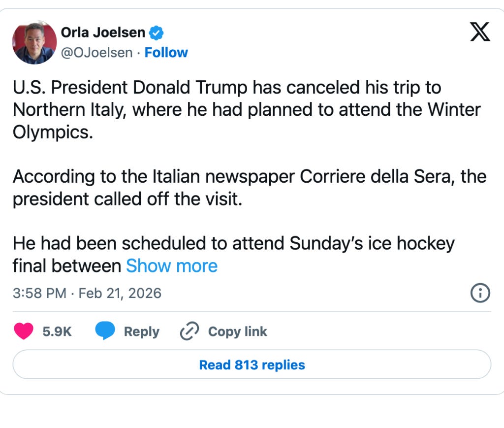The height and width of the screenshot is (428, 504).
Task: Open Orla Joelsen's profile picture
Action: (x=34, y=42)
